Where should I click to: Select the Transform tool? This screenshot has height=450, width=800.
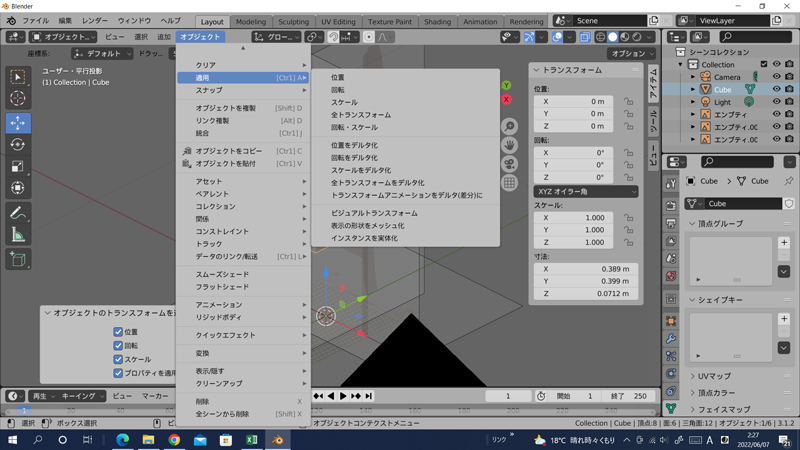pos(18,188)
